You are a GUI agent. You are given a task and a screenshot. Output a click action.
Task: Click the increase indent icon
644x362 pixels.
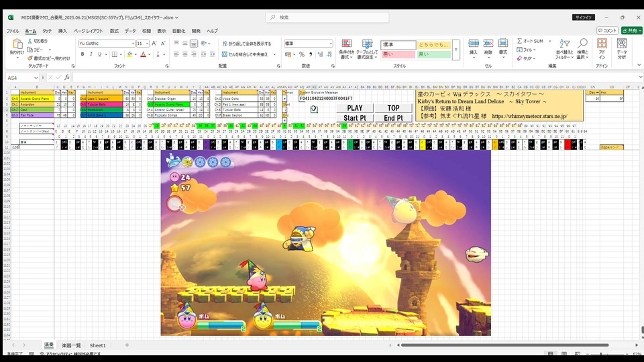(213, 54)
